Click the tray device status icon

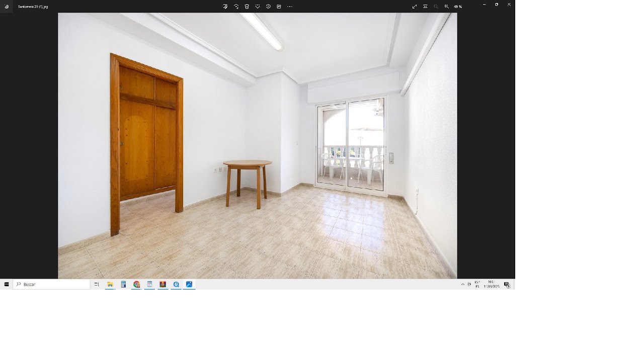(x=469, y=284)
